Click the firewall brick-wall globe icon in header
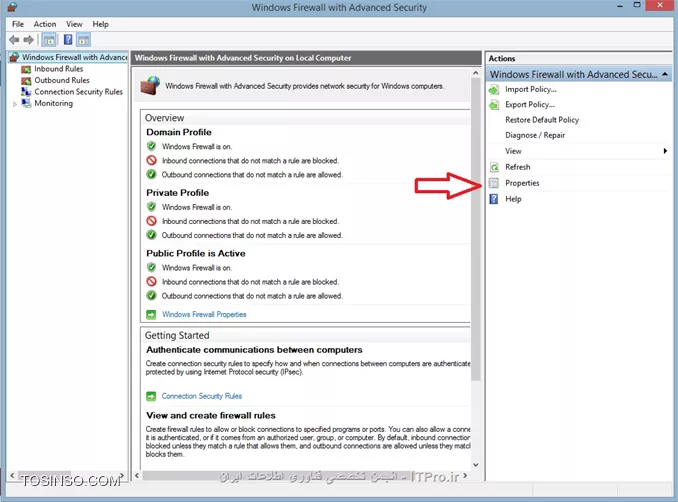This screenshot has height=502, width=678. click(150, 86)
